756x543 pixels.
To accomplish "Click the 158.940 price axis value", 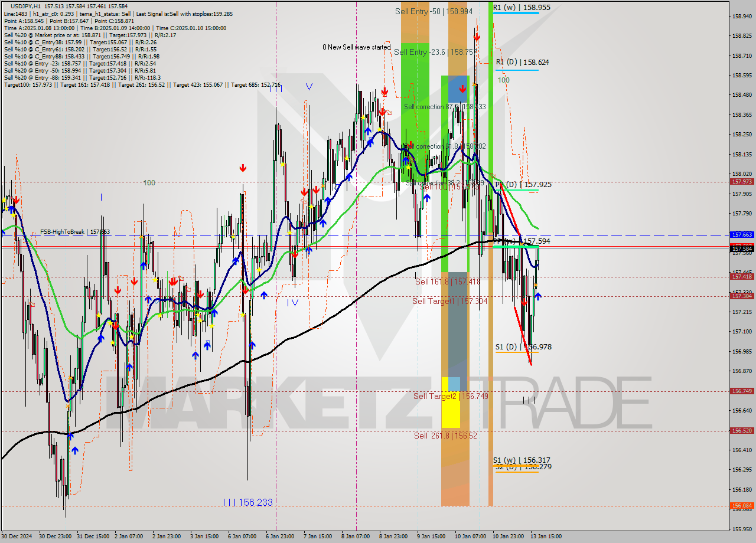I will click(x=742, y=17).
